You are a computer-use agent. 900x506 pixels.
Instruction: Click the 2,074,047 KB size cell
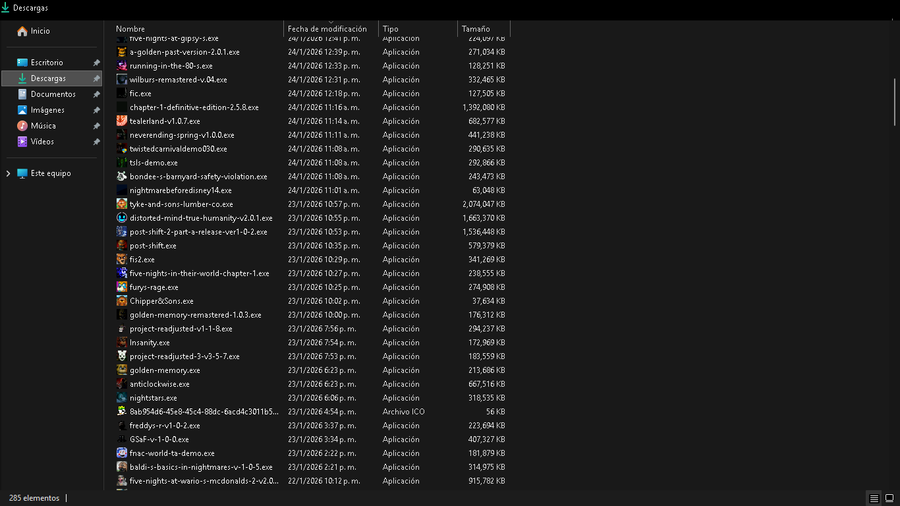483,204
